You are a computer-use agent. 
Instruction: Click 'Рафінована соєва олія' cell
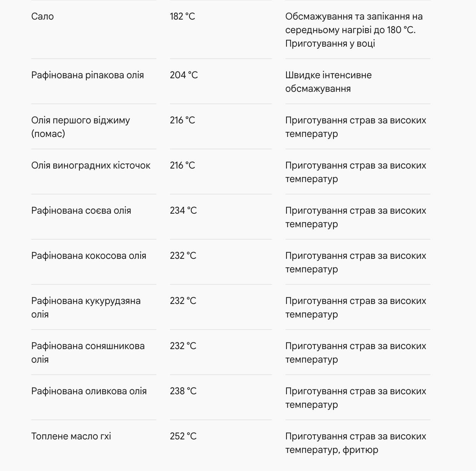tap(81, 211)
